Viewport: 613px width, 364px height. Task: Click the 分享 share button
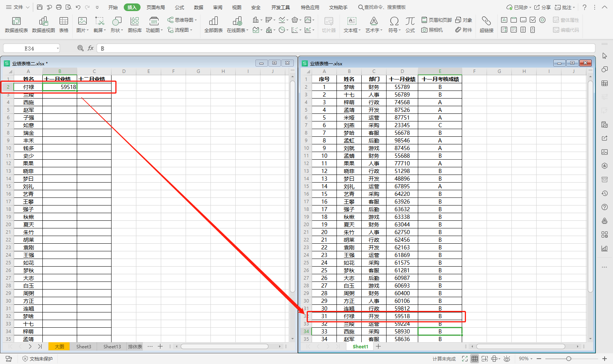542,7
